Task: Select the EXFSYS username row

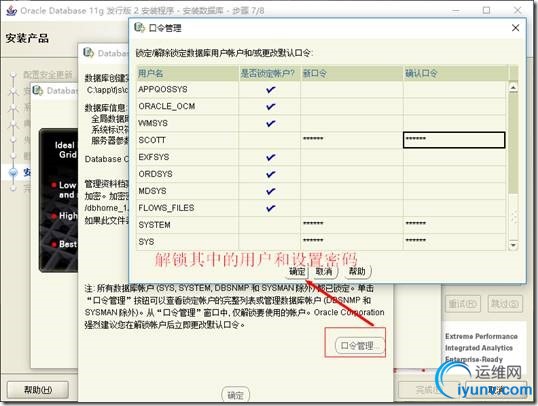Action: pyautogui.click(x=187, y=157)
